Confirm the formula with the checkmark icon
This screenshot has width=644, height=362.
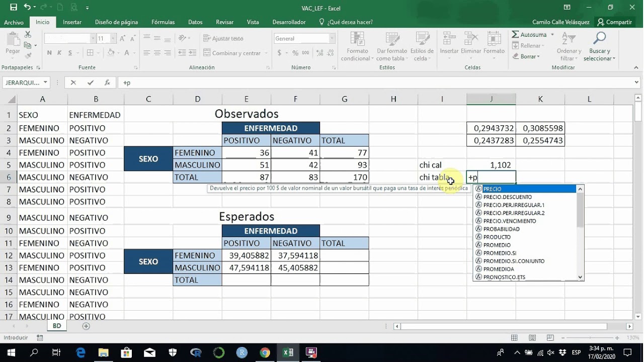pyautogui.click(x=90, y=83)
